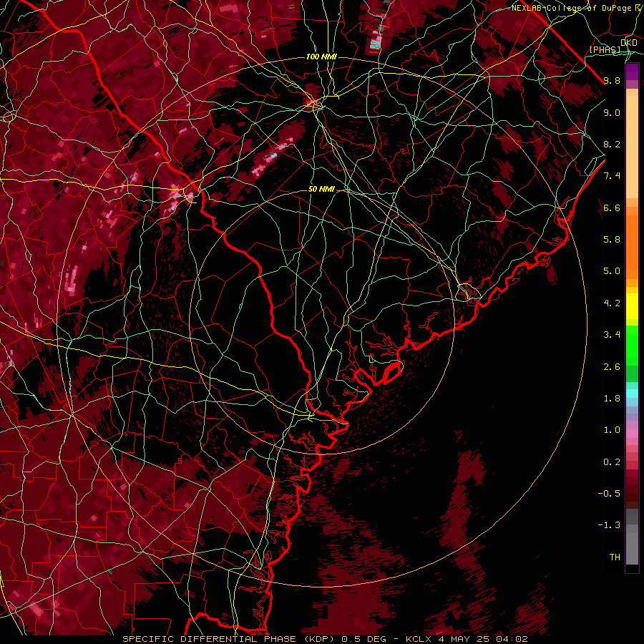Screen dimensions: 644x644
Task: Click the 8.2 legend scale value
Action: (x=612, y=144)
